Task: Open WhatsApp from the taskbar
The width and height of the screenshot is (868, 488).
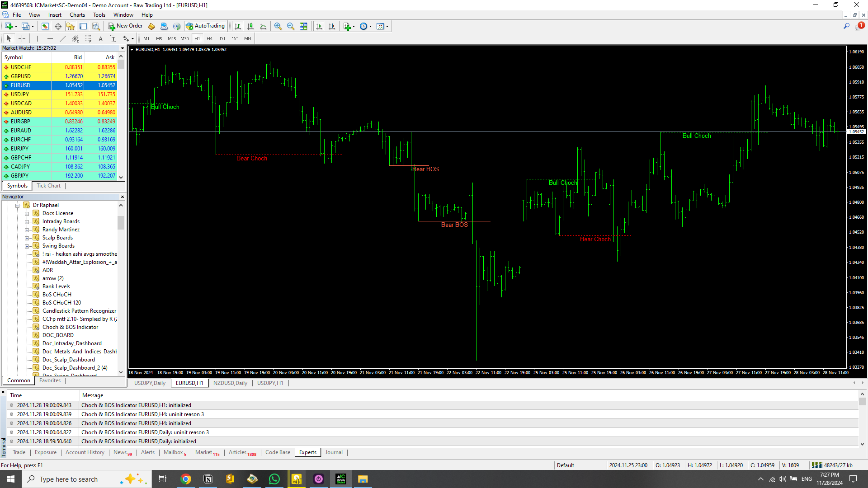Action: 275,479
